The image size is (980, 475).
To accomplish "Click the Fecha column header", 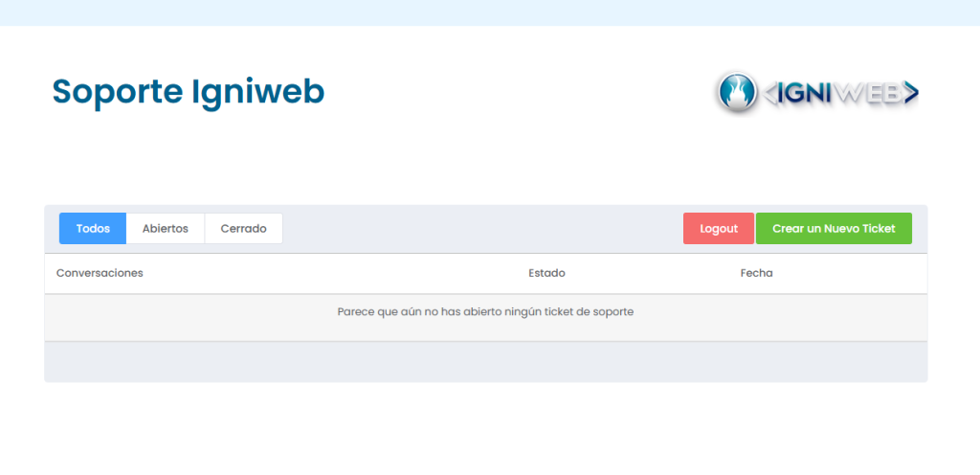I will 756,273.
